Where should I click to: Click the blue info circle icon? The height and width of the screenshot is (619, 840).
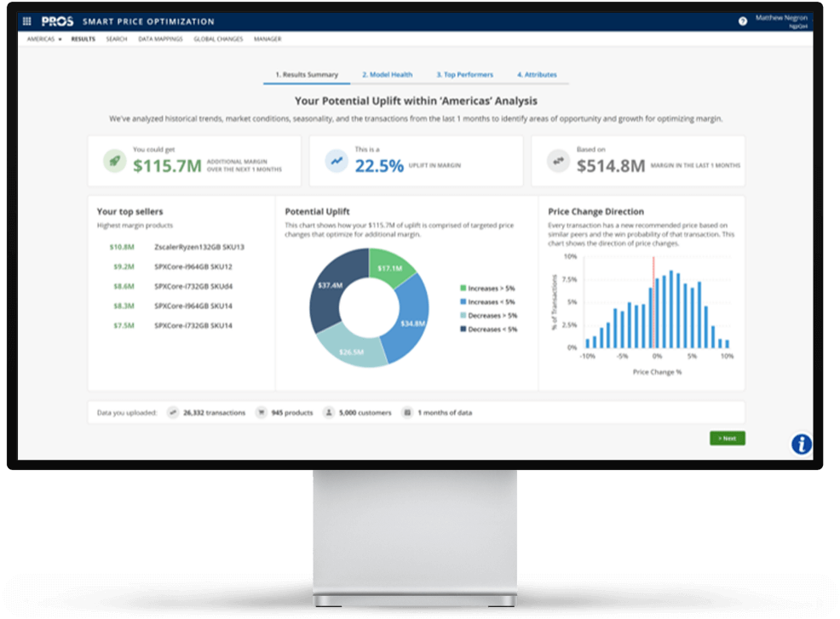click(801, 444)
